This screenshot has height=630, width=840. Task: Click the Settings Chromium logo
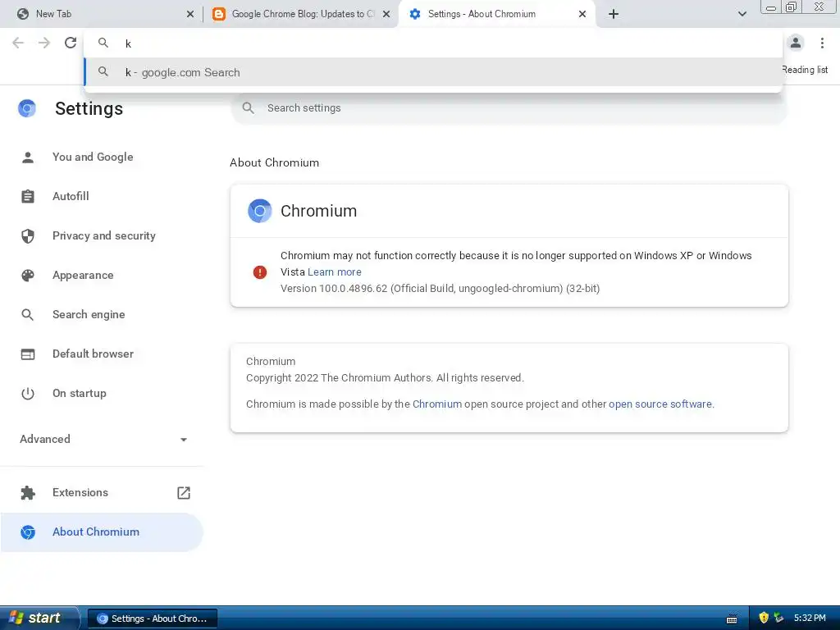(x=27, y=108)
